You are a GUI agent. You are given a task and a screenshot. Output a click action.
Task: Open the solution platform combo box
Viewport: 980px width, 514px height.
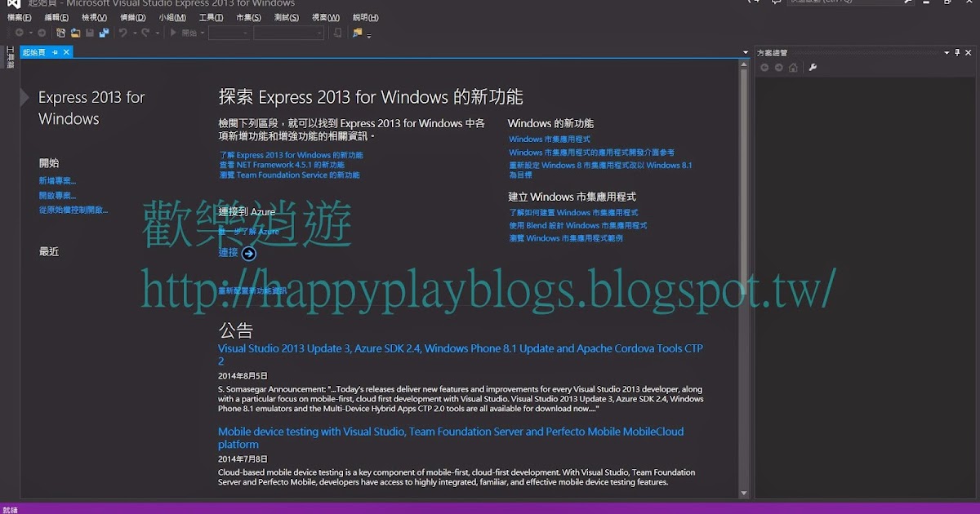(289, 33)
